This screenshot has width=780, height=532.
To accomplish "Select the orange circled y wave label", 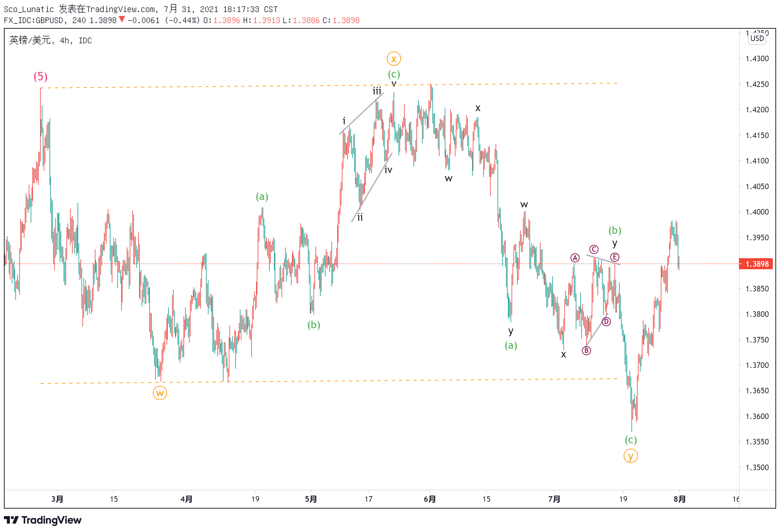I will point(631,456).
